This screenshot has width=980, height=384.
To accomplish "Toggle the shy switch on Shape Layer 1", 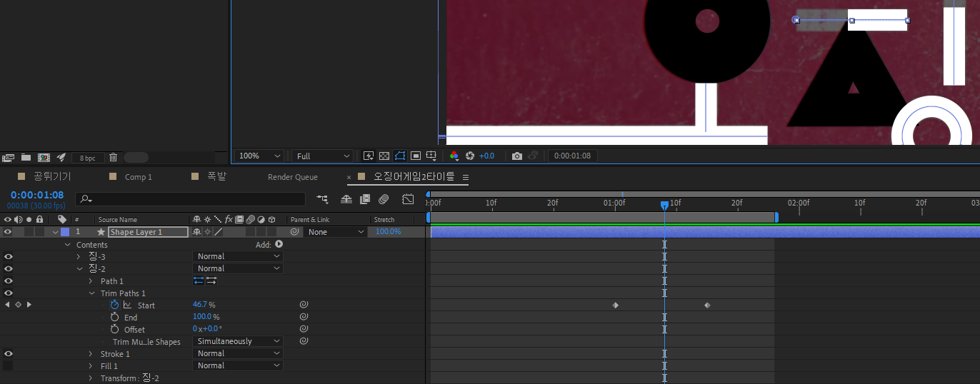I will click(197, 232).
